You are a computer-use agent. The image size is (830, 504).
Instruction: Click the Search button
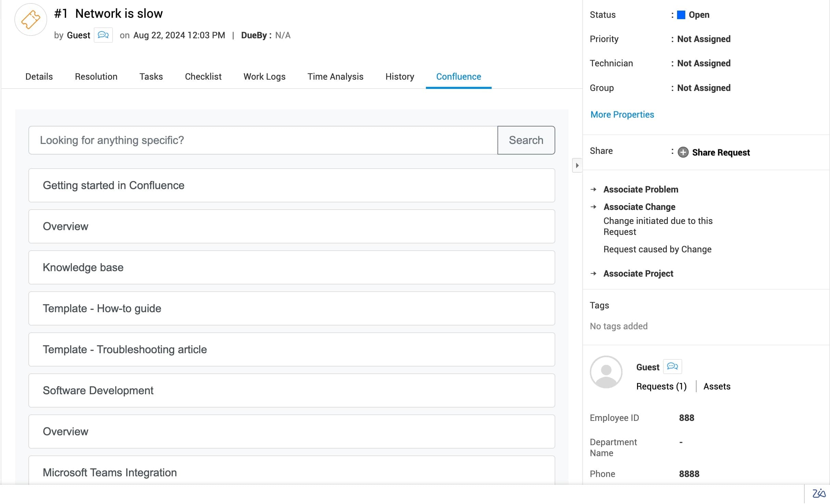tap(526, 140)
